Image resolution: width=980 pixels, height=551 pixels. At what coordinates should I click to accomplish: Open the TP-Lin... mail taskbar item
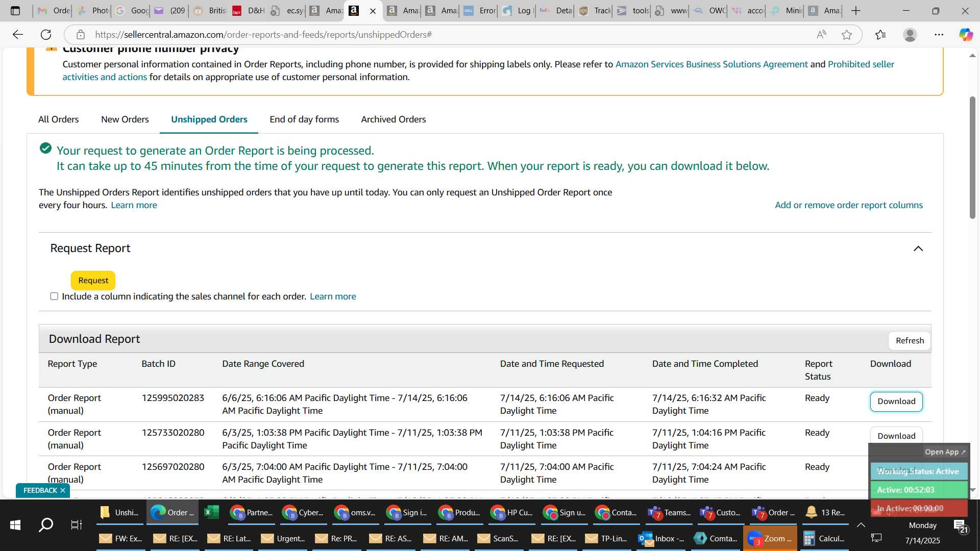pyautogui.click(x=607, y=538)
